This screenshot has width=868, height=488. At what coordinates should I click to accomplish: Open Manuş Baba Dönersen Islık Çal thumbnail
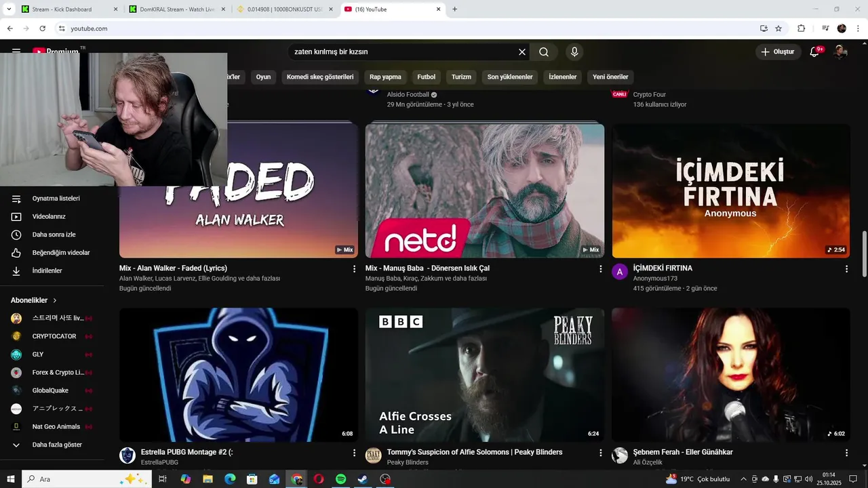[485, 190]
